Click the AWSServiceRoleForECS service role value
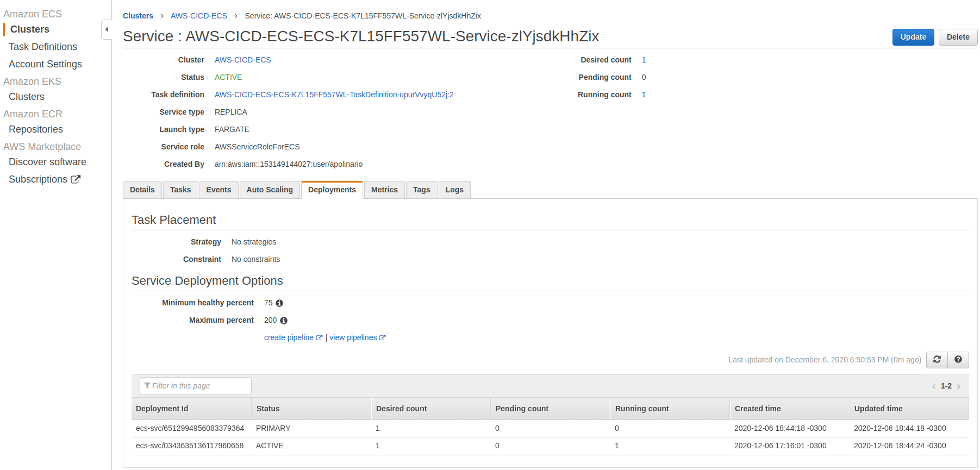 tap(257, 147)
